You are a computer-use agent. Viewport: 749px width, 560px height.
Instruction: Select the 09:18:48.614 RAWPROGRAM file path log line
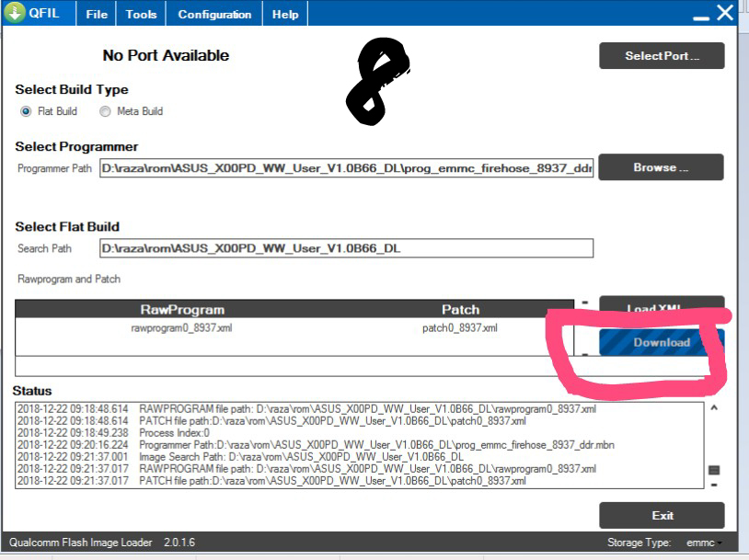click(306, 409)
